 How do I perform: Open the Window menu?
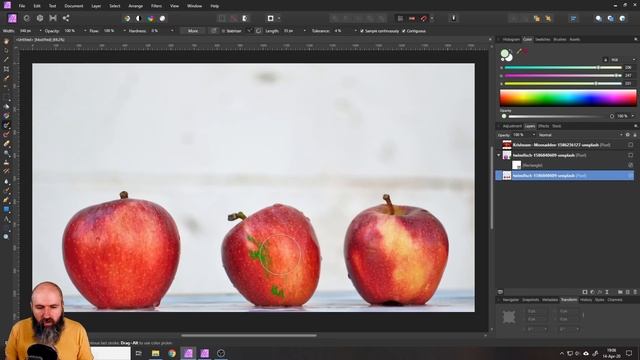tap(194, 6)
